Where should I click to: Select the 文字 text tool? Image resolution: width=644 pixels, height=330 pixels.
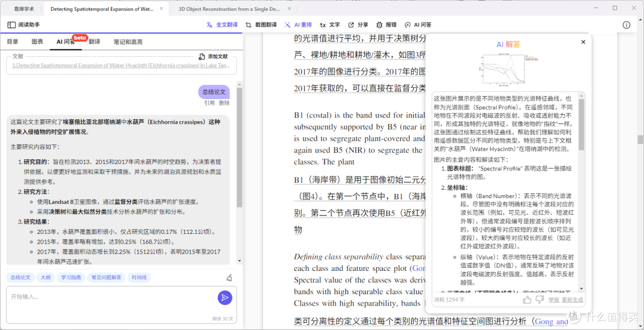click(x=330, y=24)
